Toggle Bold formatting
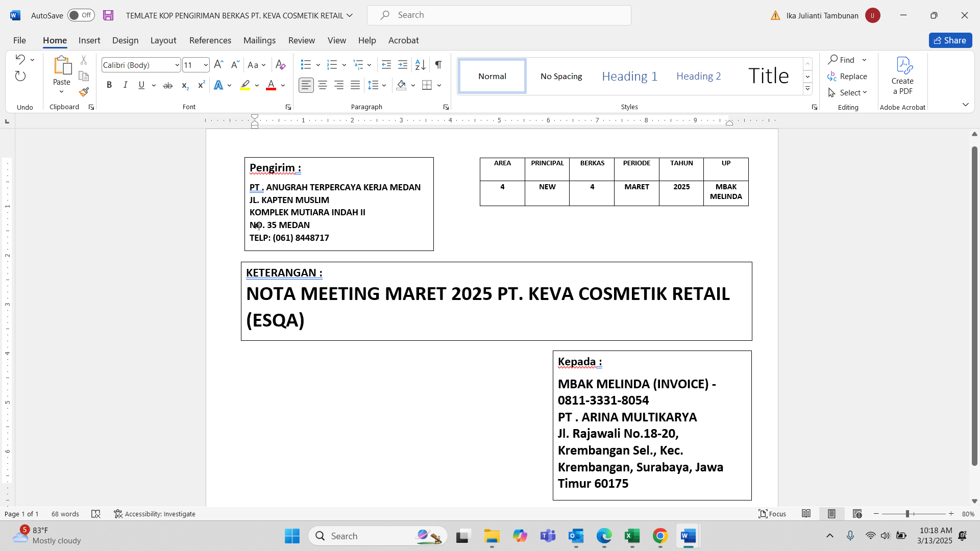Screen dimensions: 980x551 [x=109, y=85]
